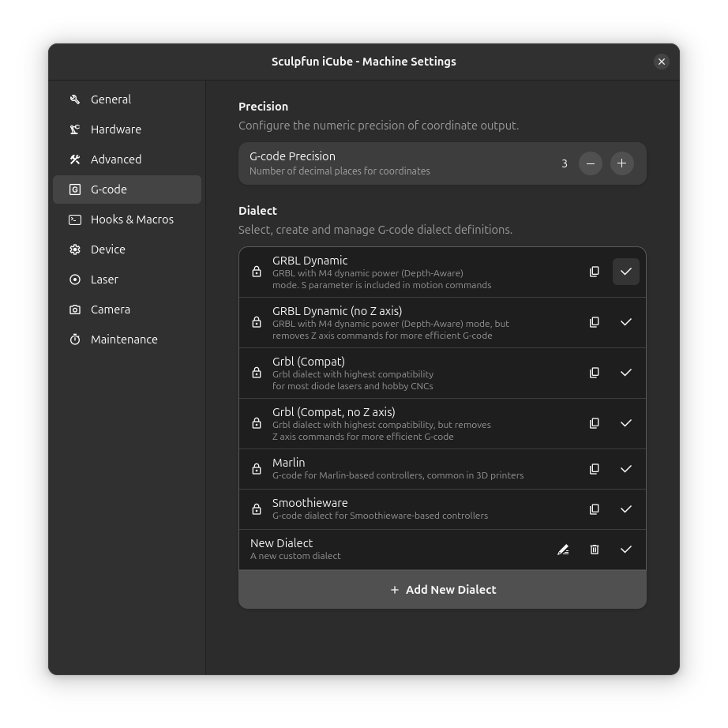Image resolution: width=728 pixels, height=728 pixels.
Task: Delete the New Dialect entry
Action: point(594,550)
